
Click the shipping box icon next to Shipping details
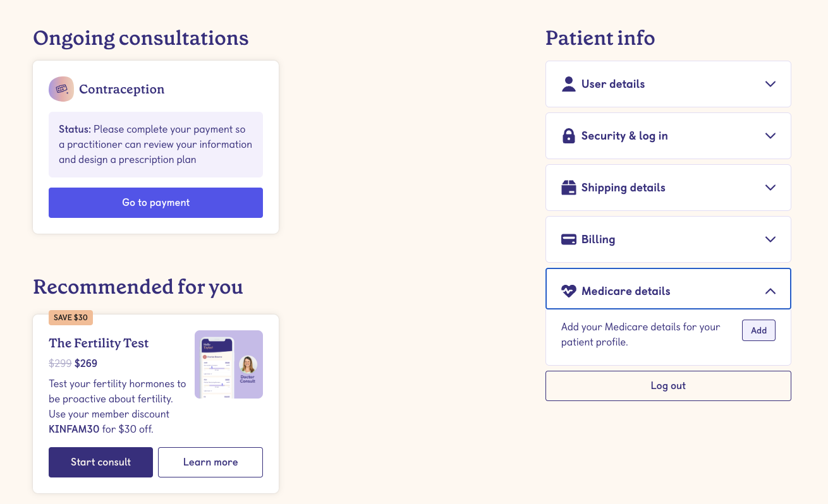click(568, 187)
